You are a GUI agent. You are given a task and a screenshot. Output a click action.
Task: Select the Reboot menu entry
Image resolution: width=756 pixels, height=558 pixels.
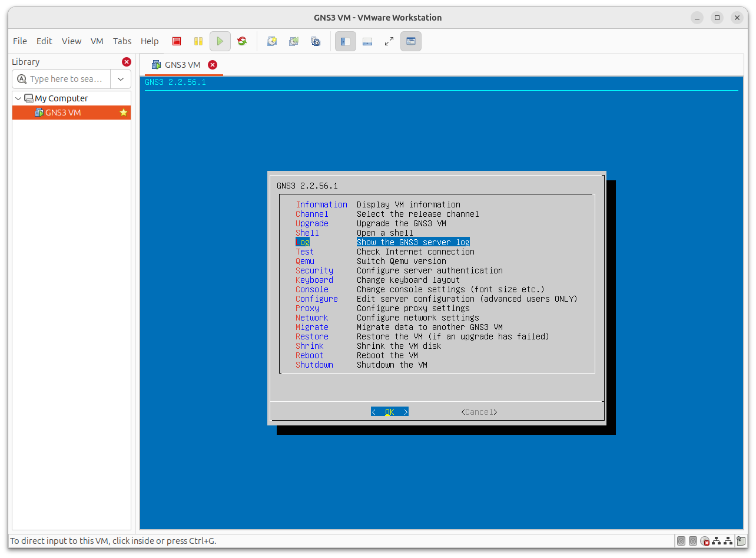(310, 355)
